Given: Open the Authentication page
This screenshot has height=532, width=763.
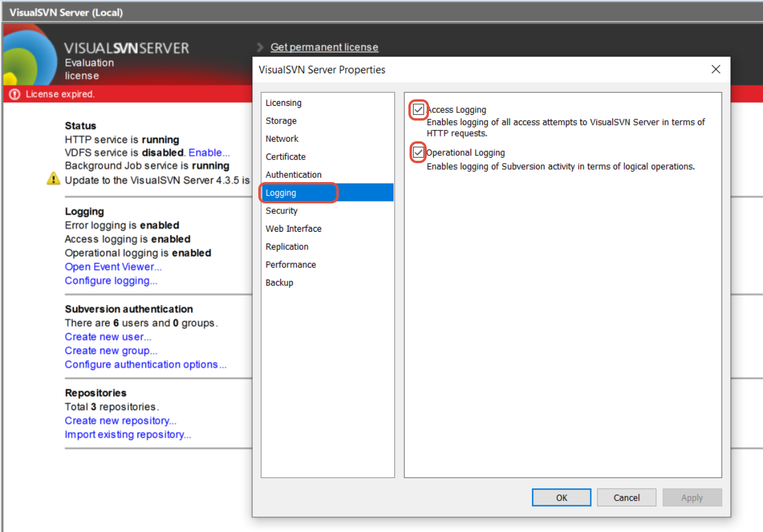Looking at the screenshot, I should click(x=293, y=174).
